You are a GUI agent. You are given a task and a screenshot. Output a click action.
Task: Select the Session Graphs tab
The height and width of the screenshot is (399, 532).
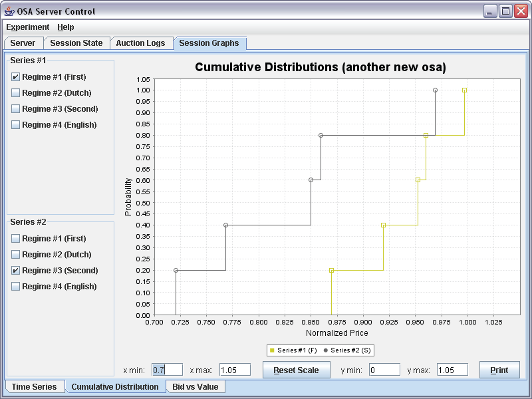pyautogui.click(x=209, y=43)
